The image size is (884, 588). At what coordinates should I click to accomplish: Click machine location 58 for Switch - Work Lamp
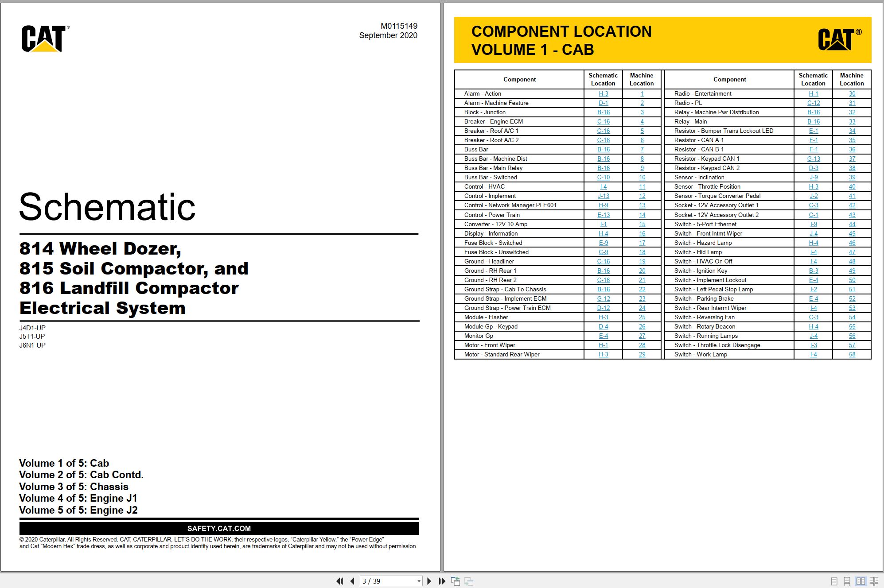pos(852,354)
